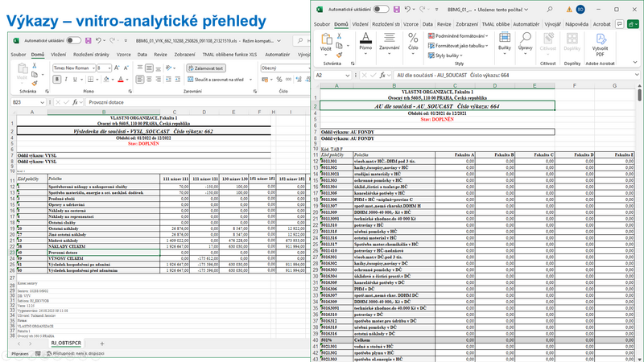Open font size 8 dropdown
Screen dimensions: 644x362
[109, 68]
